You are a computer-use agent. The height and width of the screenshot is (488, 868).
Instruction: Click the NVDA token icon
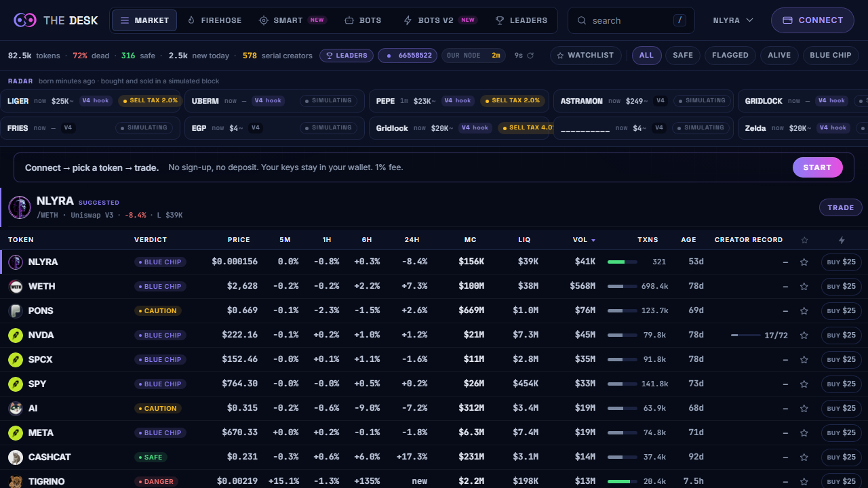pos(16,335)
